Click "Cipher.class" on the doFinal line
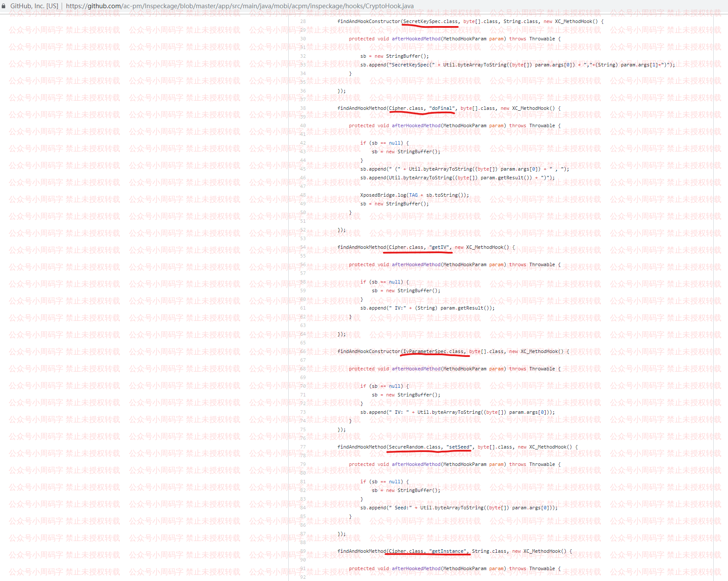728x581 pixels. tap(406, 108)
